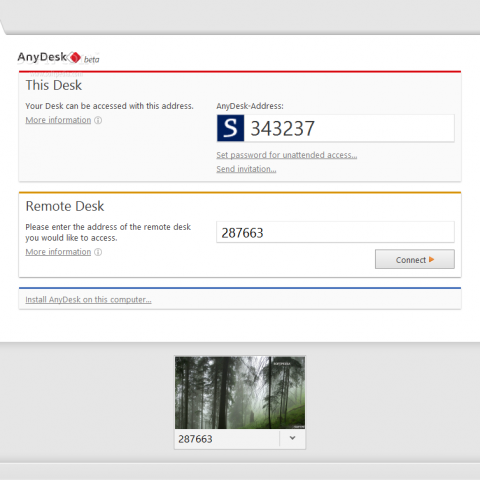Click the Connect button
The height and width of the screenshot is (480, 480).
(415, 259)
